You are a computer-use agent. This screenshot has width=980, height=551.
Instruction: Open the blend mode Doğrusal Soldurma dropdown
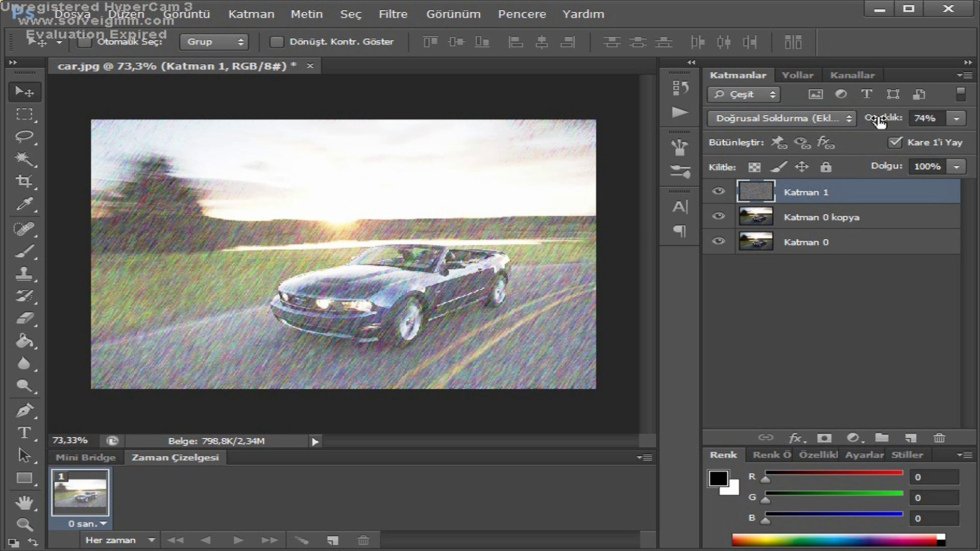click(782, 118)
